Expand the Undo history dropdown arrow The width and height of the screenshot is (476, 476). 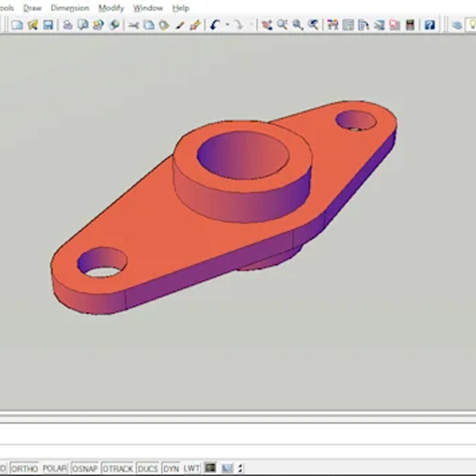click(x=227, y=25)
